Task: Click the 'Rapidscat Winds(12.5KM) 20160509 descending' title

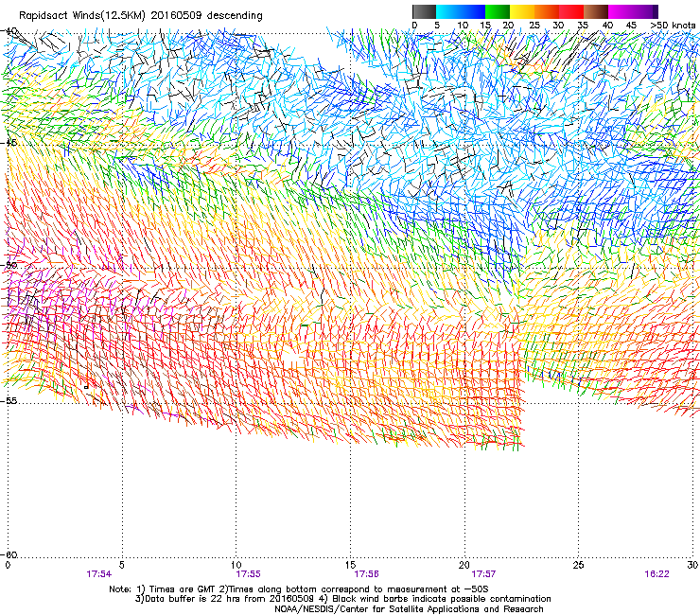Action: click(x=141, y=15)
